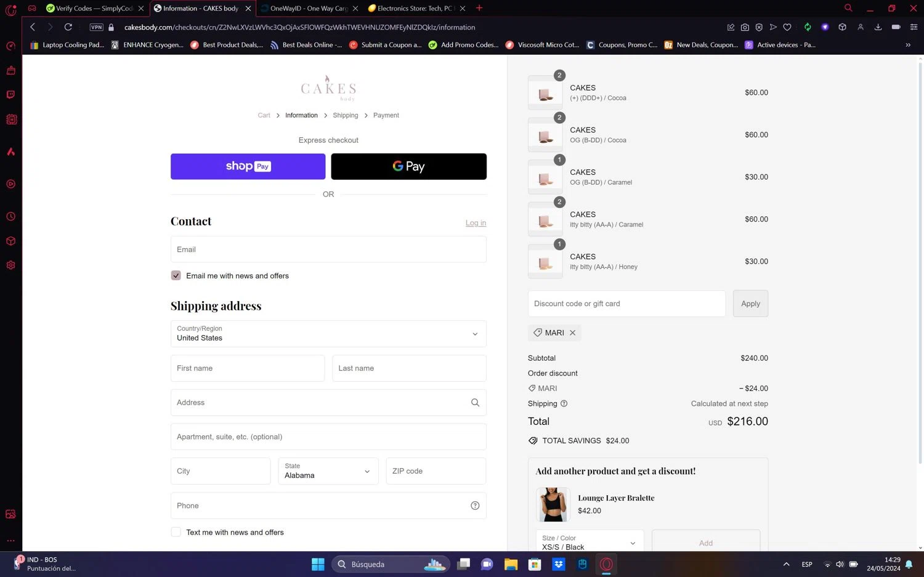The width and height of the screenshot is (924, 577).
Task: Pay with Google Pay button
Action: (x=408, y=166)
